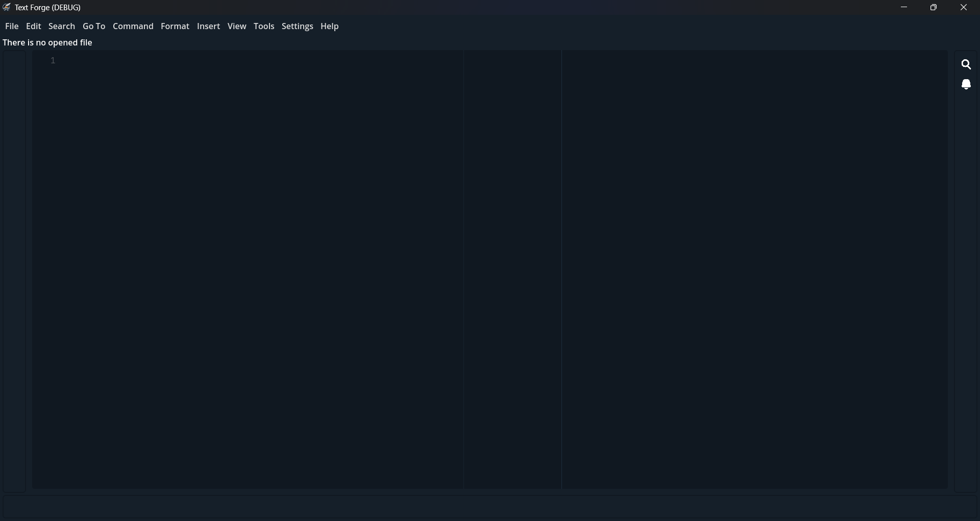The image size is (980, 521).
Task: Close the Text Forge window
Action: [x=964, y=7]
